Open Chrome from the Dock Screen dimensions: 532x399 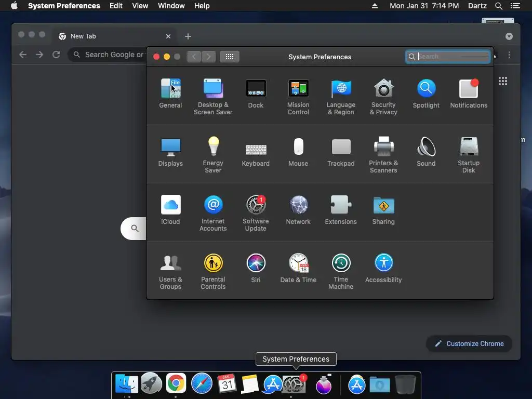pyautogui.click(x=176, y=383)
